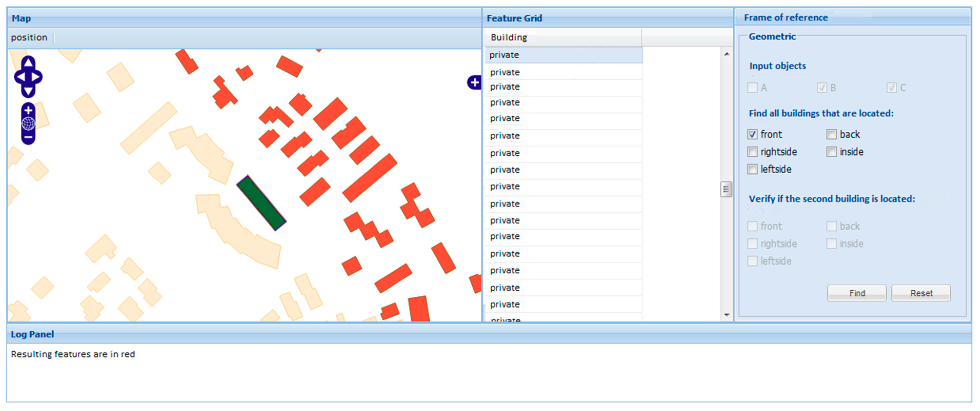Zoom in with the plus icon
The width and height of the screenshot is (980, 411).
(28, 110)
